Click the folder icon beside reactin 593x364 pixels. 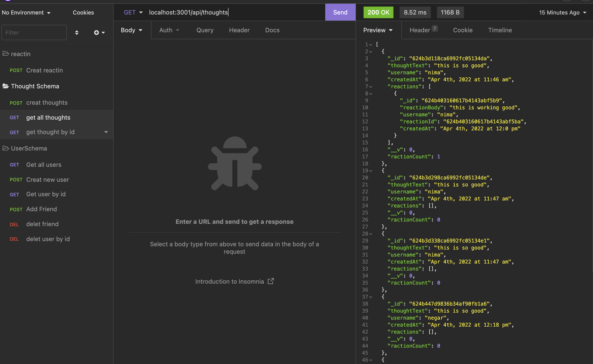click(6, 54)
